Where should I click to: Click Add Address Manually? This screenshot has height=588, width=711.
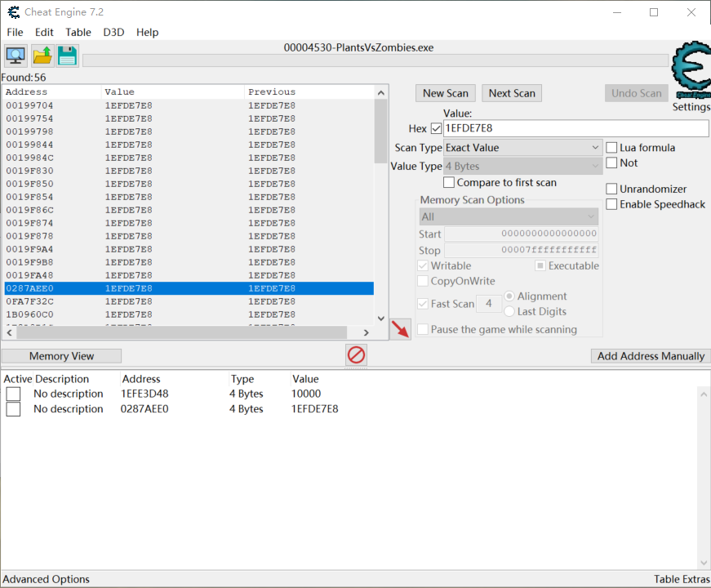click(651, 356)
